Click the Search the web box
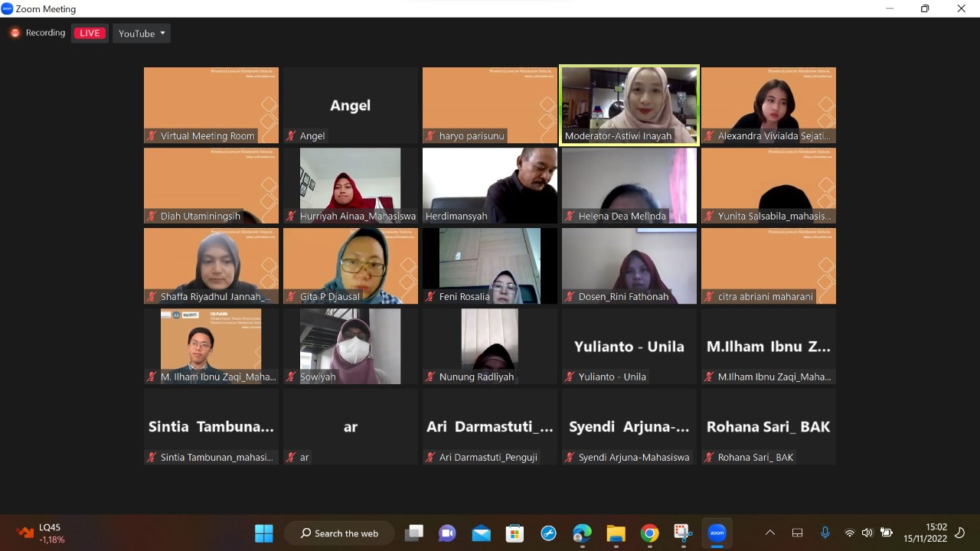980x551 pixels. [339, 533]
